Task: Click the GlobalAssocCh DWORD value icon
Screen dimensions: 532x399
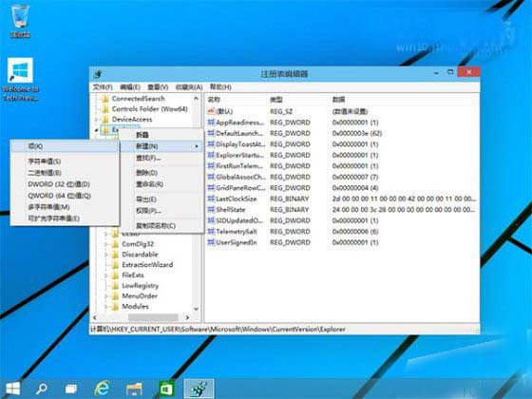Action: [x=211, y=177]
